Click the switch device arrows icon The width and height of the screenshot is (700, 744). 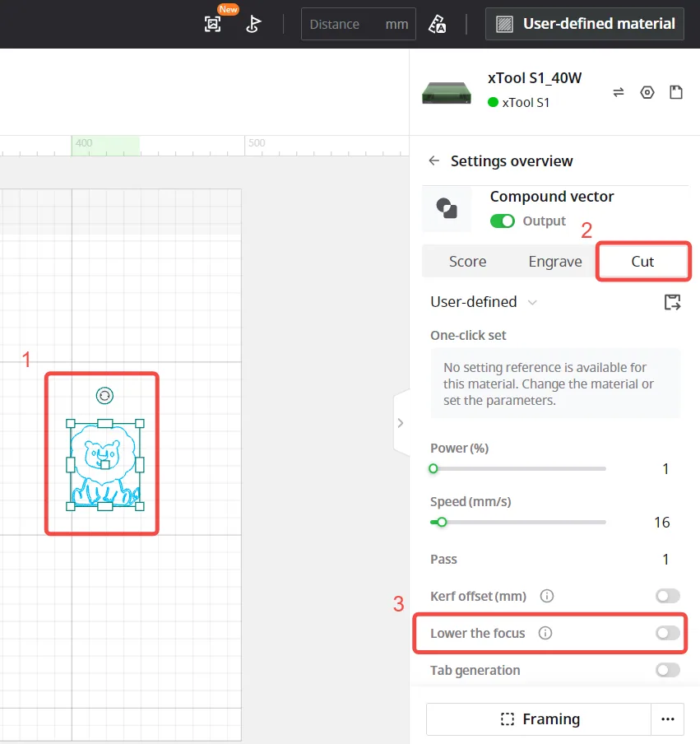[618, 92]
